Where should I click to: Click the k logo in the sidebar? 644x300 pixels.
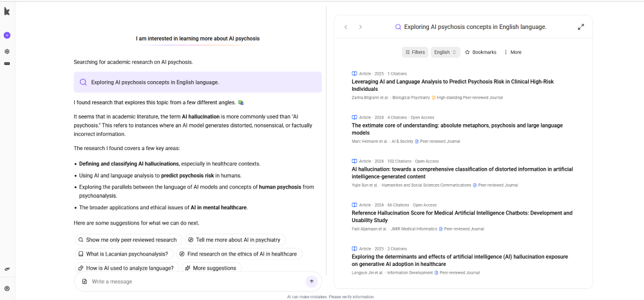click(x=6, y=12)
